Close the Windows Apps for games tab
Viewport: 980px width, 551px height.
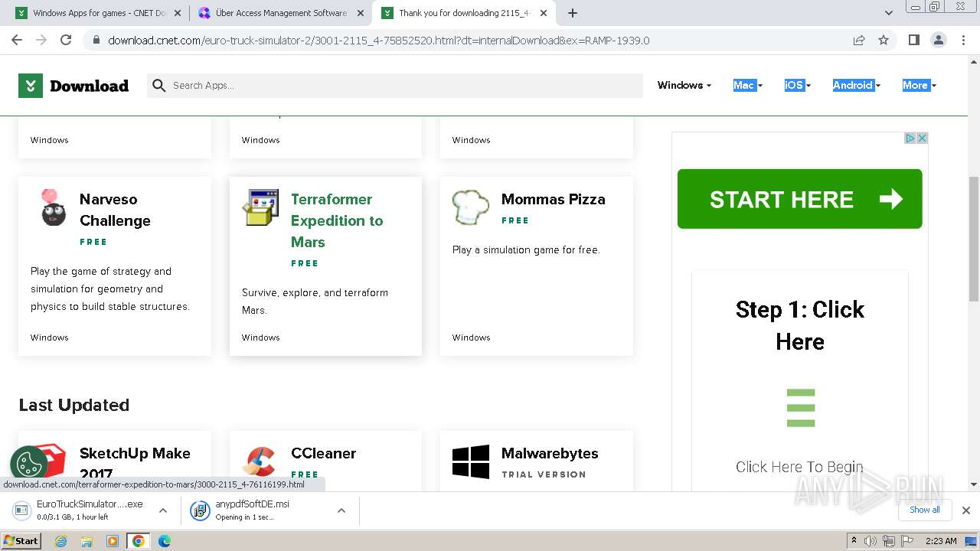coord(177,13)
